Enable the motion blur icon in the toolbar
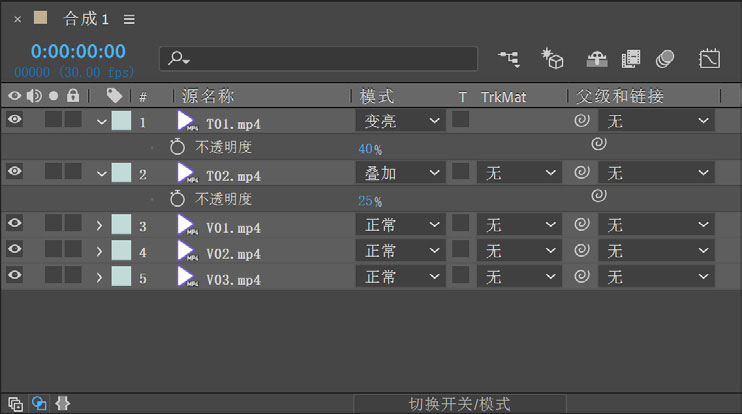 [x=665, y=59]
